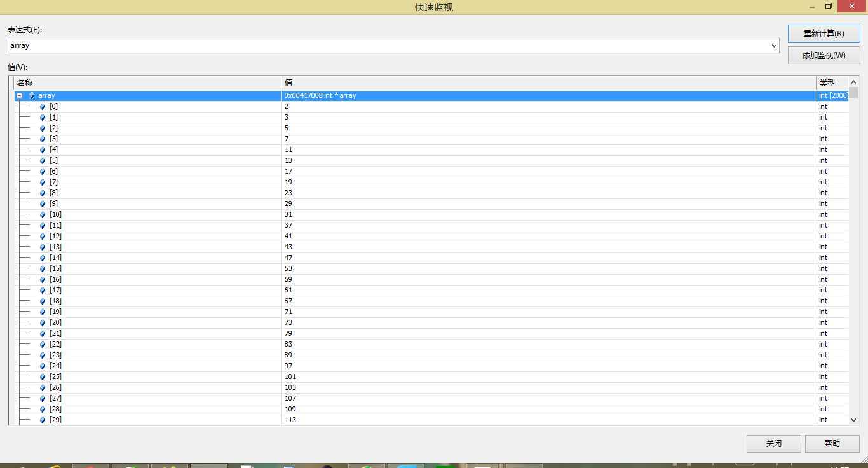This screenshot has width=868, height=468.
Task: Click the value 107 cell
Action: tap(549, 398)
